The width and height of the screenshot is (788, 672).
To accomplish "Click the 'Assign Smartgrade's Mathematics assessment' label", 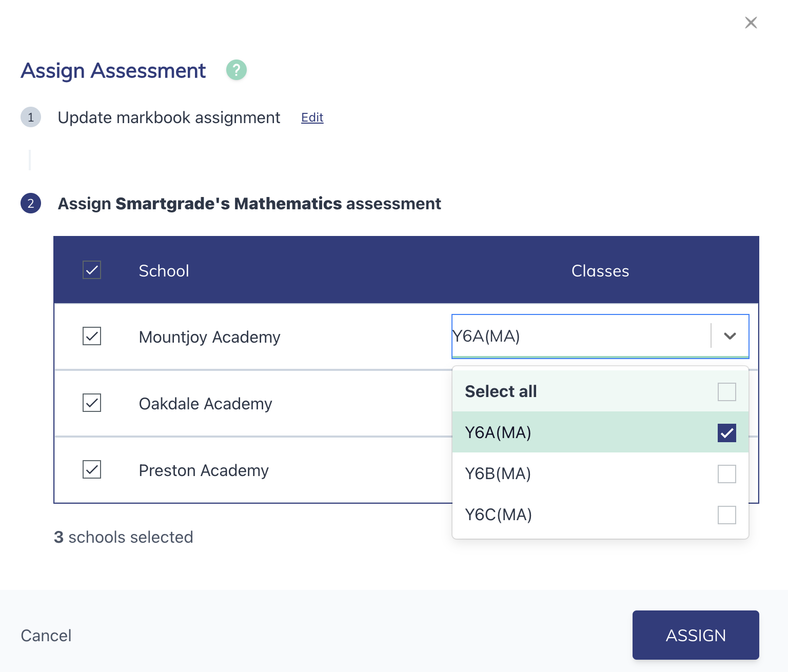I will click(249, 204).
